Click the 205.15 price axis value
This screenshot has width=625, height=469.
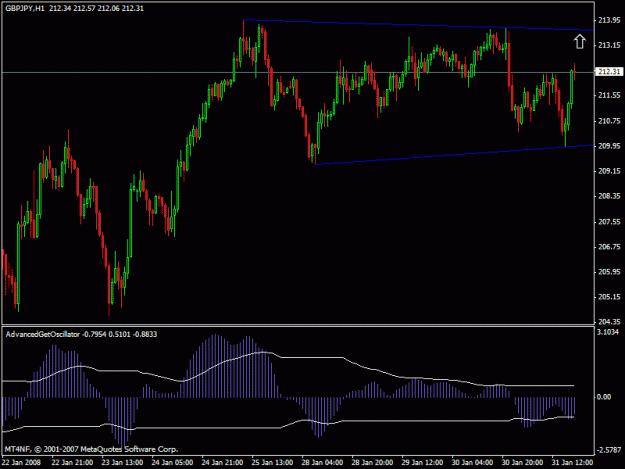tap(609, 297)
